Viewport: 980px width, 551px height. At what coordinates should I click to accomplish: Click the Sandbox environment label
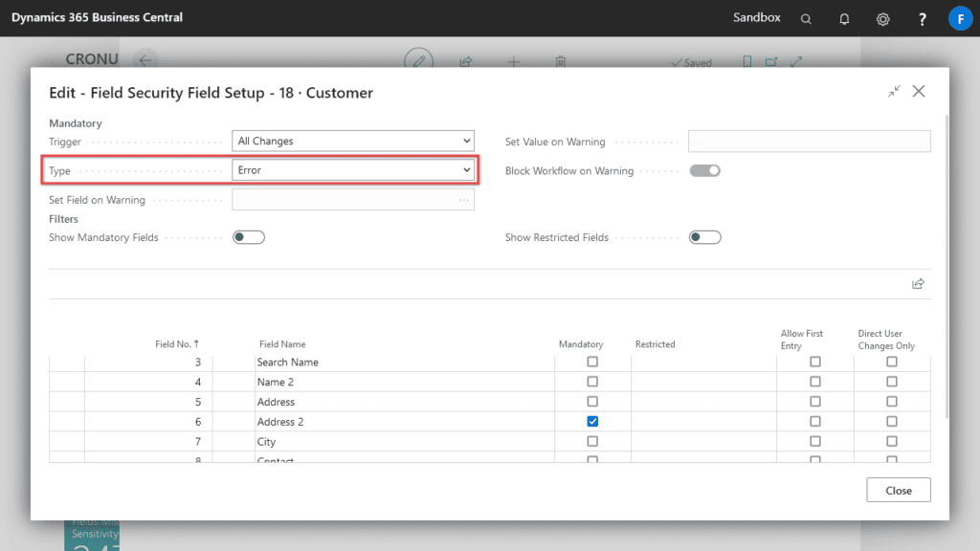[x=756, y=16]
